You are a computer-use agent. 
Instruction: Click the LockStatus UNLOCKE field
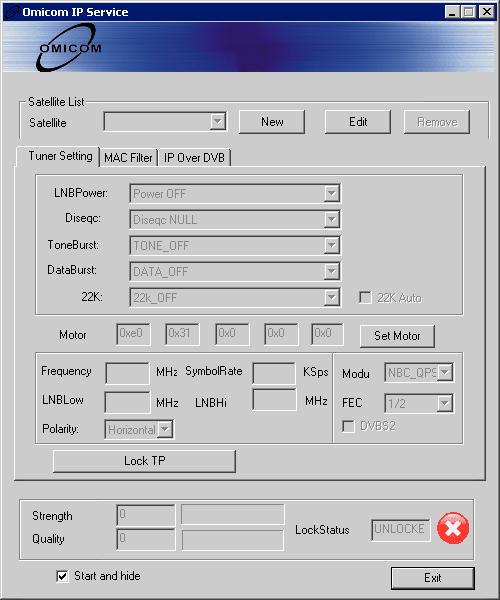pos(401,530)
